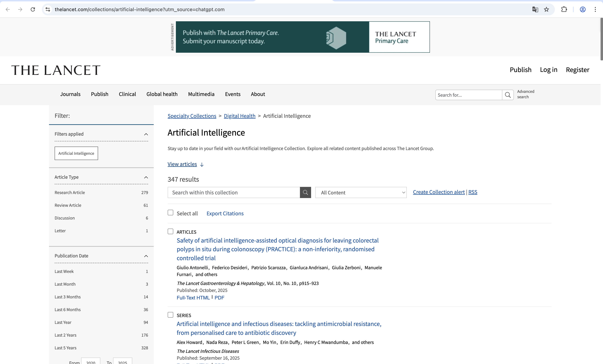
Task: Collapse the Publication Date section
Action: point(146,256)
